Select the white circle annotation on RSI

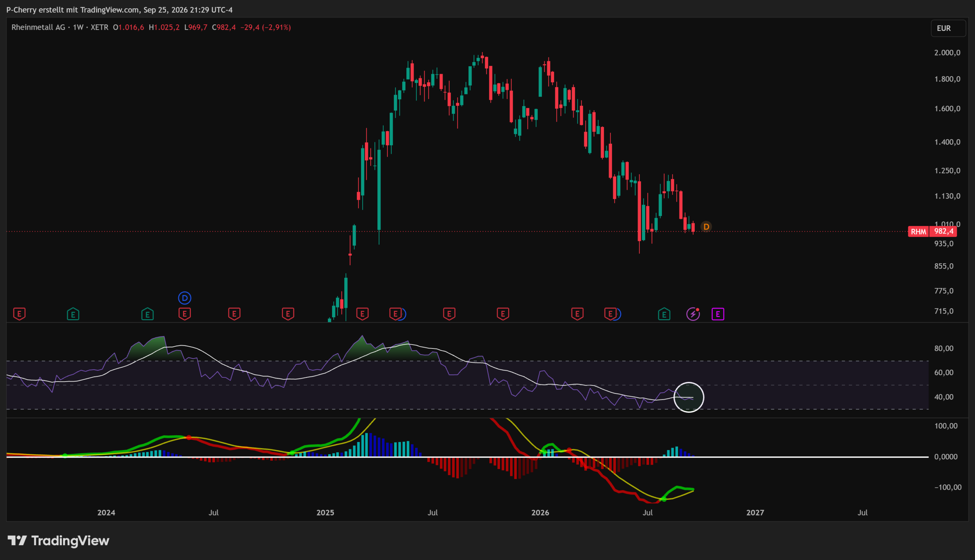[x=689, y=397]
